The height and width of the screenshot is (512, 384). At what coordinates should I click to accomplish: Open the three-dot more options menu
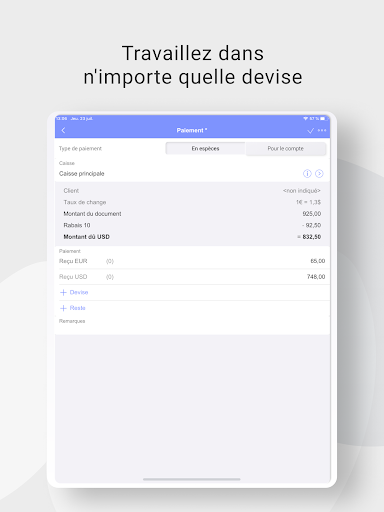pos(322,130)
